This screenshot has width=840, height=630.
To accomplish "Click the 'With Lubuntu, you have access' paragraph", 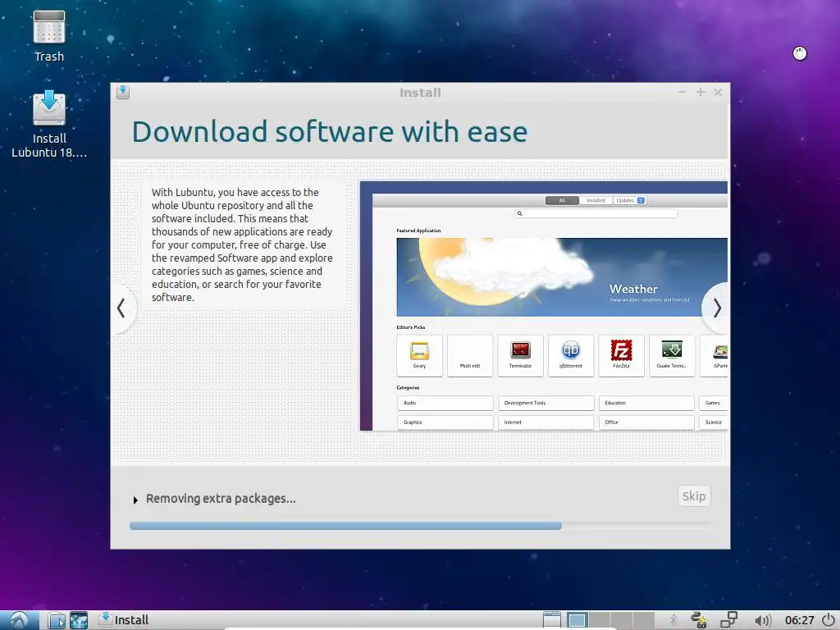I will [x=242, y=244].
